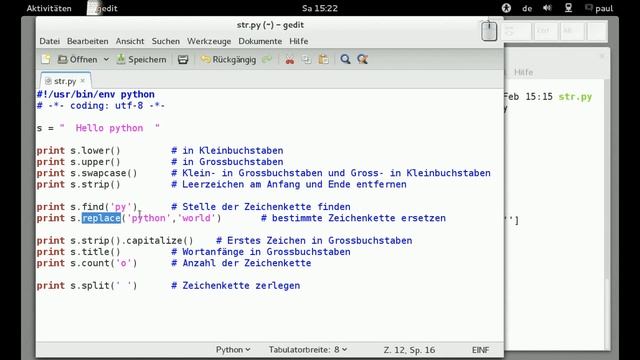The width and height of the screenshot is (640, 360).
Task: Paste clipboard contents with the paste icon
Action: (323, 60)
